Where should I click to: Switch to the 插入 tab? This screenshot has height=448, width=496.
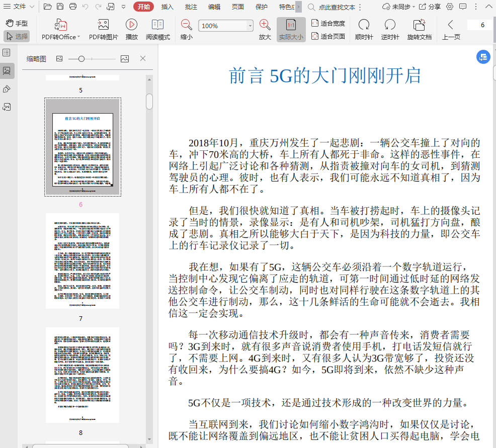click(167, 7)
